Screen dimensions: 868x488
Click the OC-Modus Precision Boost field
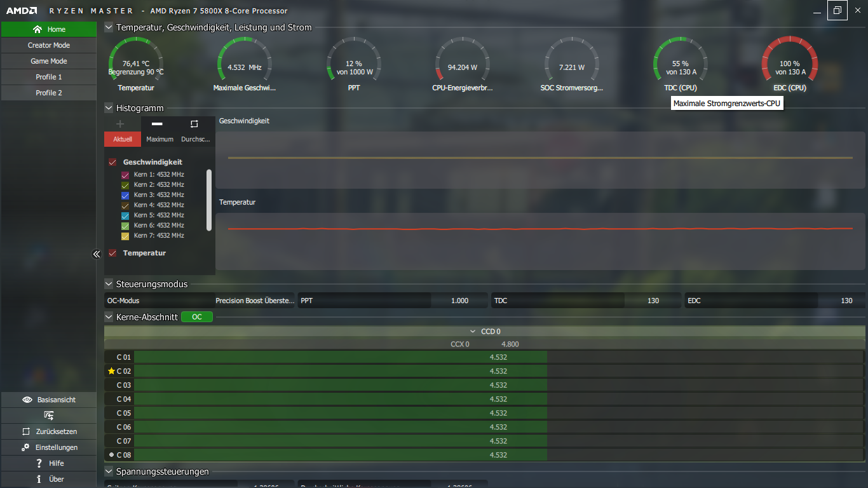200,301
